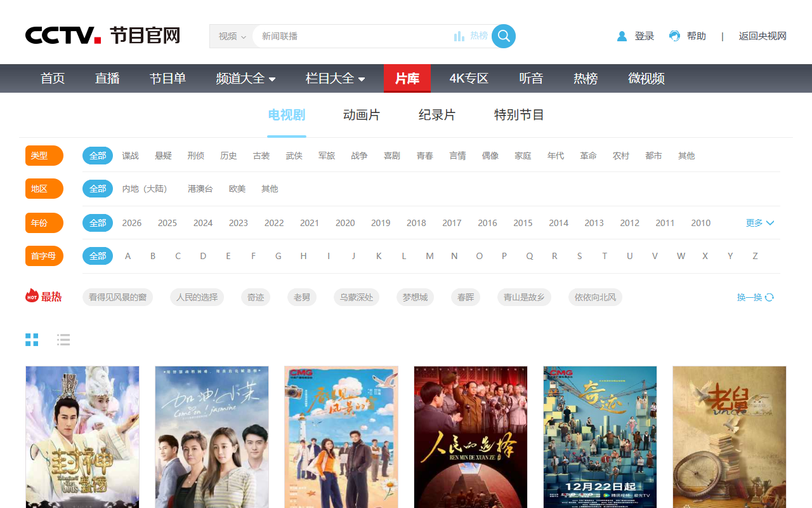The height and width of the screenshot is (508, 812).
Task: Select the 片库 navigation item
Action: pyautogui.click(x=407, y=78)
